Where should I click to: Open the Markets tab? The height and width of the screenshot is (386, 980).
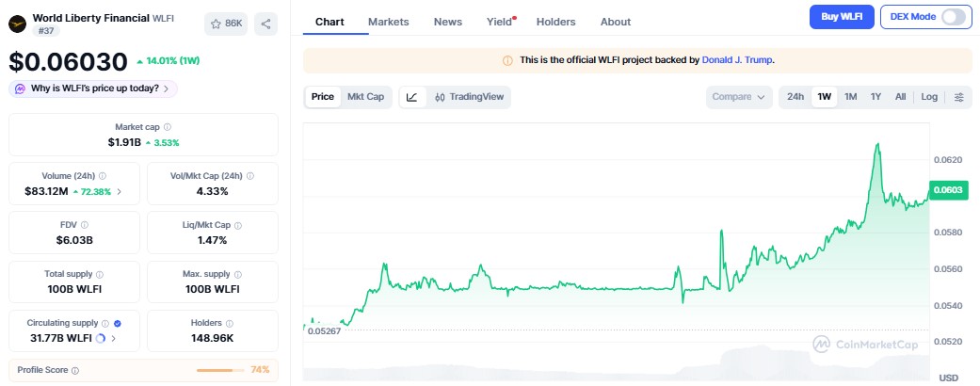388,22
